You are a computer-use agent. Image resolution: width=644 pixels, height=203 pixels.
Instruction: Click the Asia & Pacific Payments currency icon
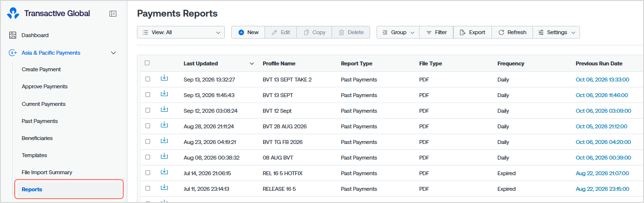click(13, 53)
